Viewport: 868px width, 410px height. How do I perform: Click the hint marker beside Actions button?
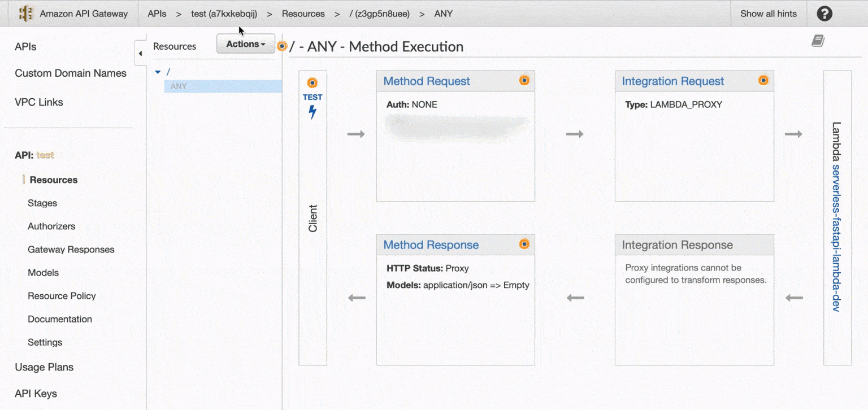[x=282, y=46]
